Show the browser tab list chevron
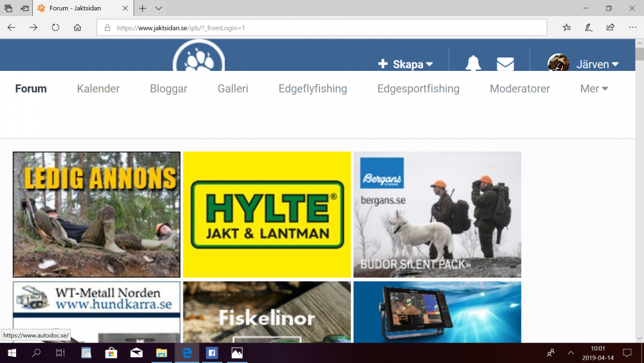This screenshot has height=363, width=644. (x=158, y=8)
